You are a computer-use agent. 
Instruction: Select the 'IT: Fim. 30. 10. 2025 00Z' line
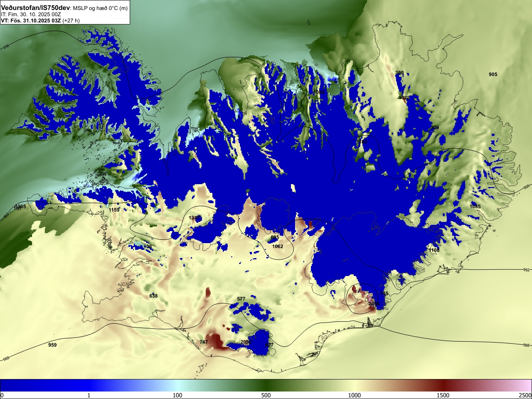[31, 15]
